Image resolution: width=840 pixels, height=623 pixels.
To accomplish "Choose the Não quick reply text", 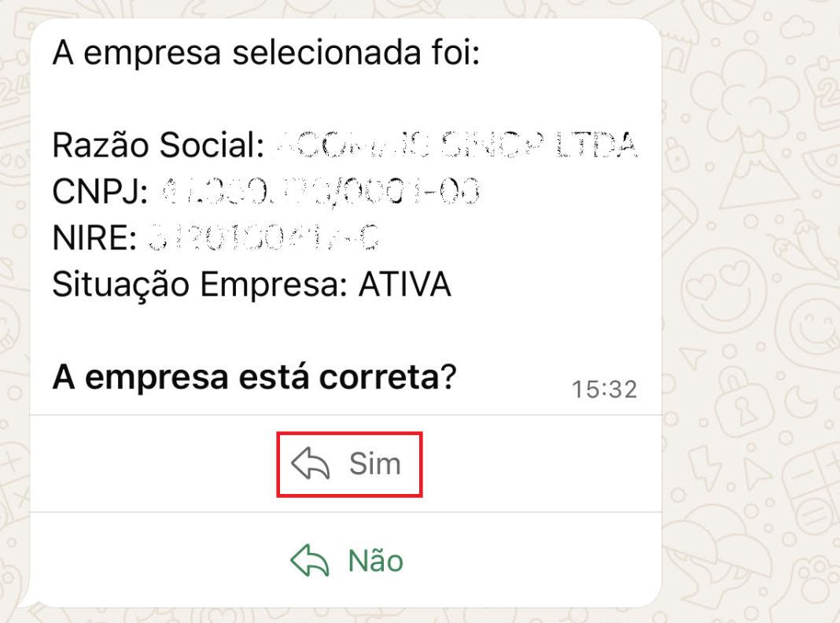I will (375, 561).
